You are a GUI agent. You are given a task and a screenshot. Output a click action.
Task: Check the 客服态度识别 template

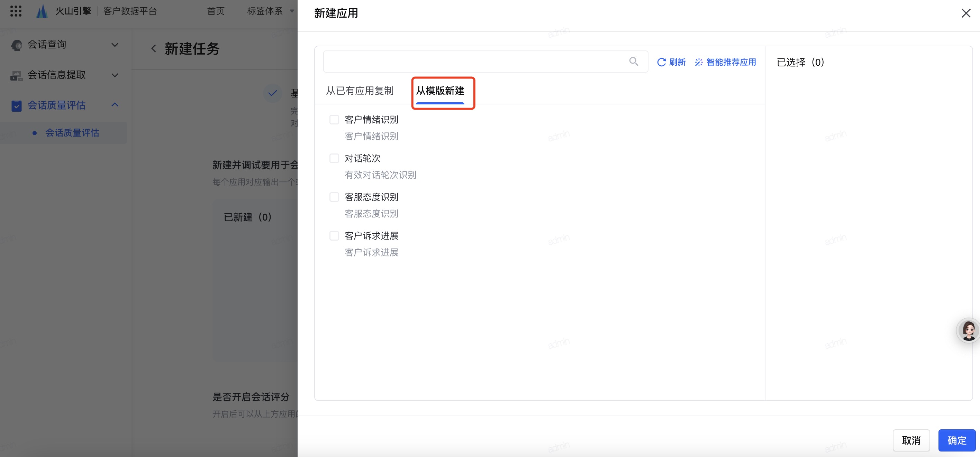tap(334, 197)
